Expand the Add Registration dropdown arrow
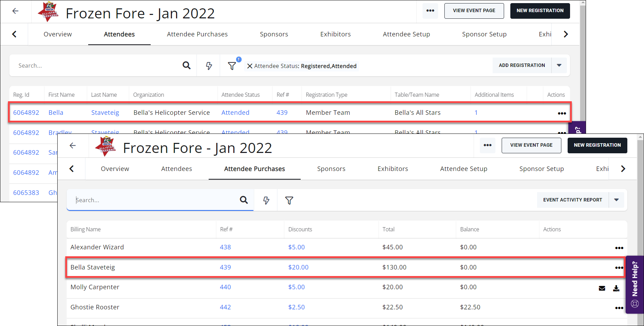Screen dimensions: 644x326 (559, 66)
